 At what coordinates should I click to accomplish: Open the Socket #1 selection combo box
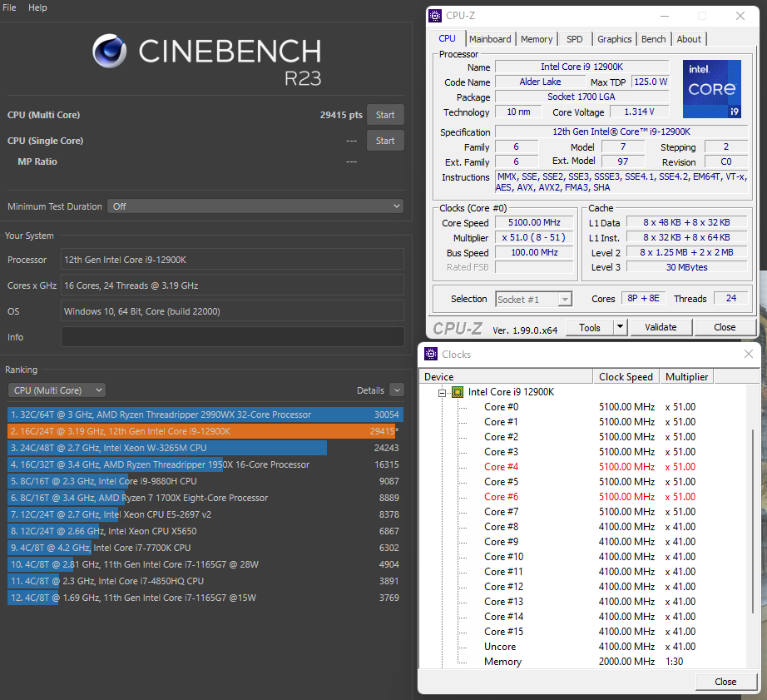coord(533,299)
